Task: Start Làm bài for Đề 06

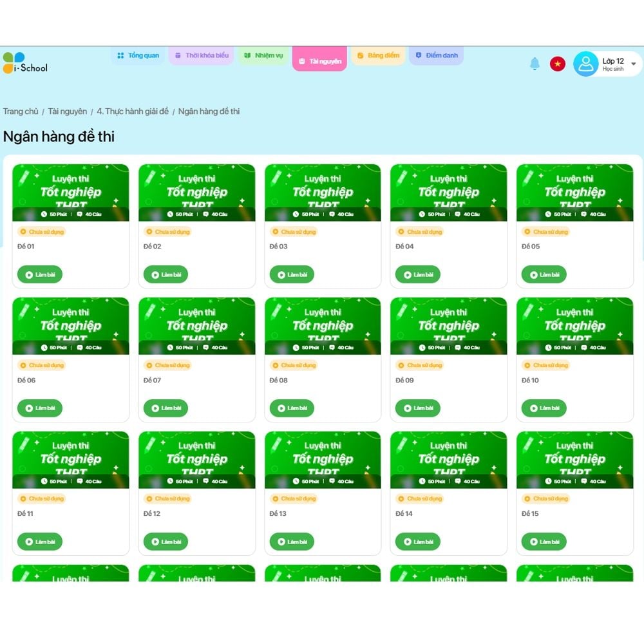Action: pos(40,408)
